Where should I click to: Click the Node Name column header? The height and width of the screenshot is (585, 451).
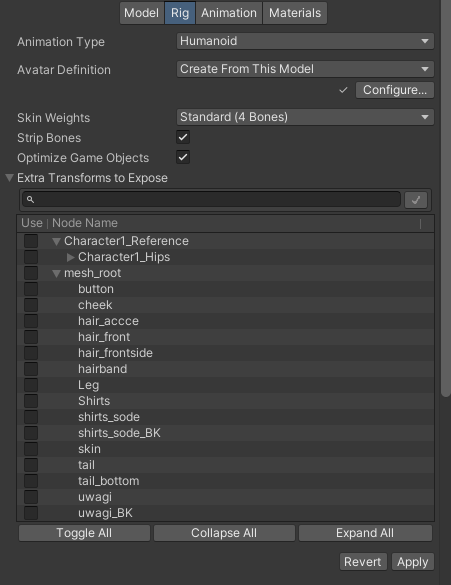click(x=85, y=223)
